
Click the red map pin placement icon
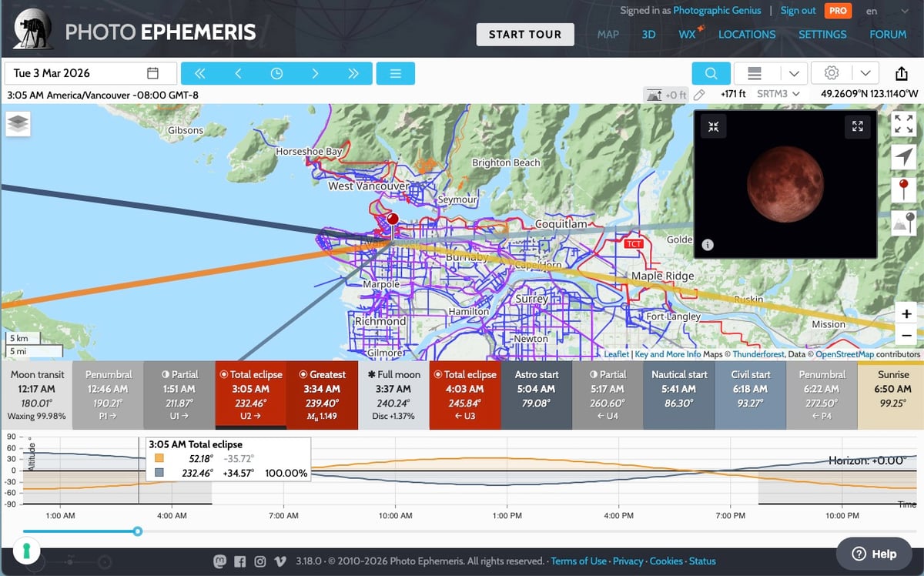[903, 187]
